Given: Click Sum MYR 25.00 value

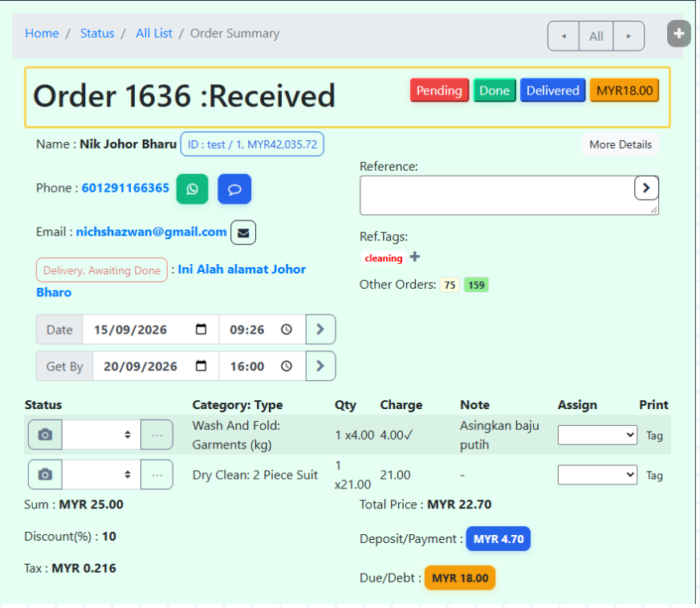Looking at the screenshot, I should (91, 505).
